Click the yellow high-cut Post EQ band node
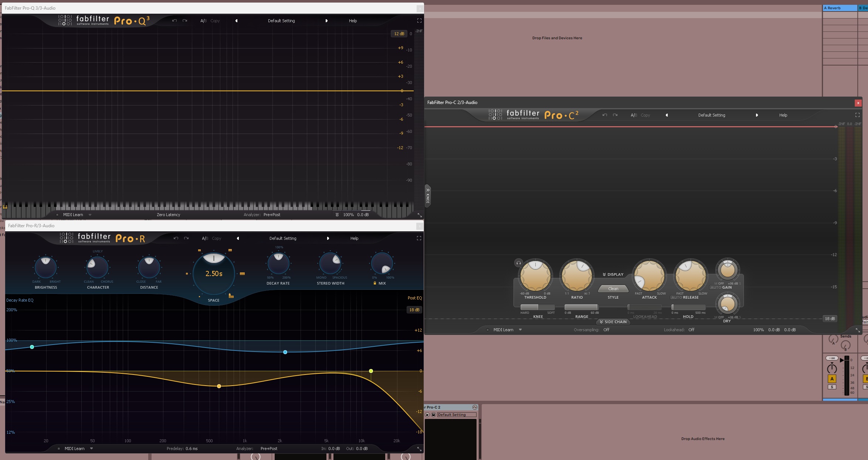This screenshot has height=460, width=868. (371, 371)
